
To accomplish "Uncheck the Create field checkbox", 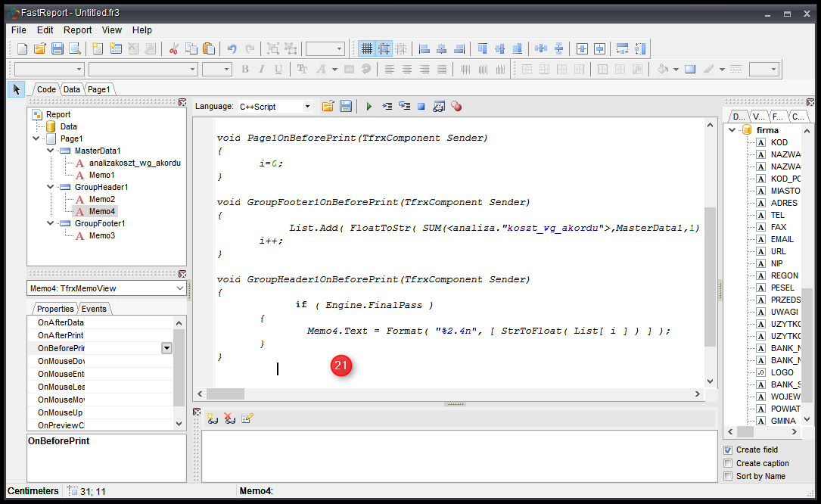I will [x=728, y=450].
